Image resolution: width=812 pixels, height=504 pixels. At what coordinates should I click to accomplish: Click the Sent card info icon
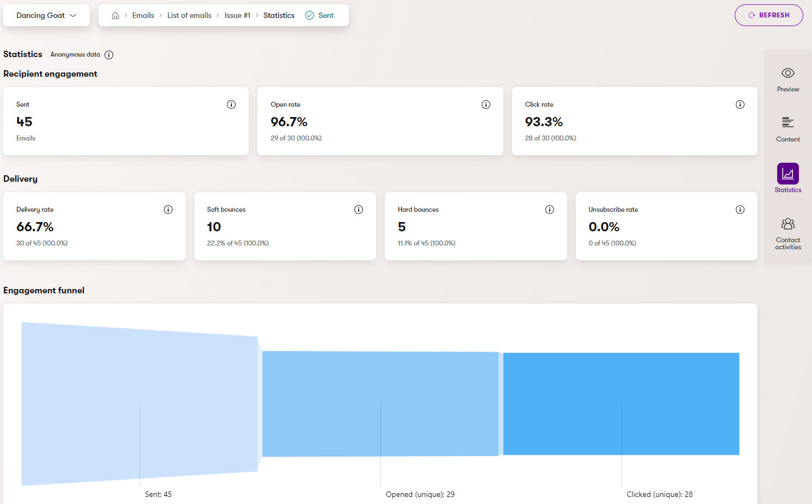point(231,105)
